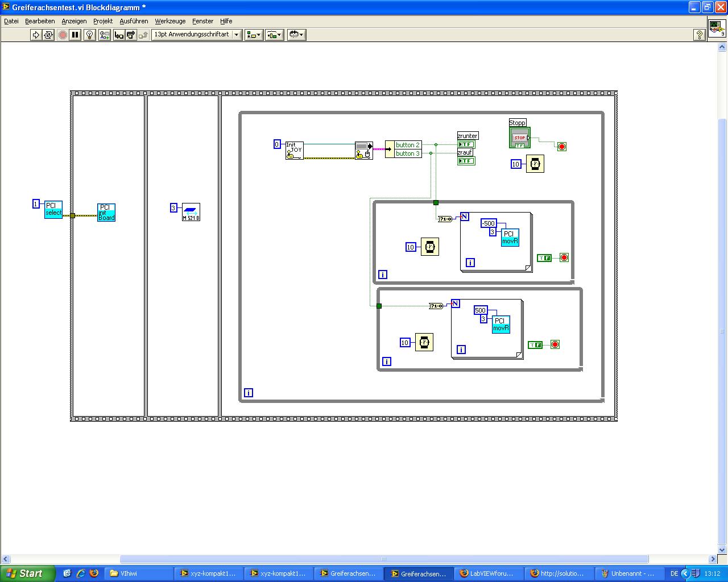Click the Windows Start button

coord(27,573)
